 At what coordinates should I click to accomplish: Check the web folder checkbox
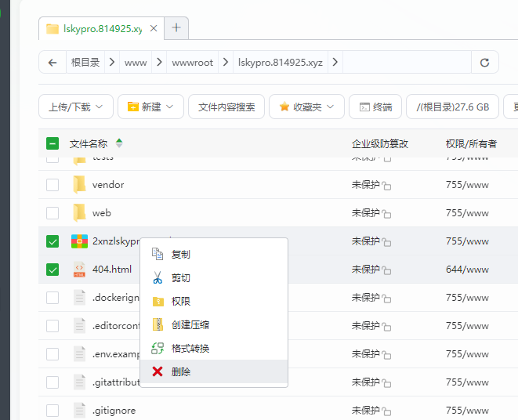(53, 213)
